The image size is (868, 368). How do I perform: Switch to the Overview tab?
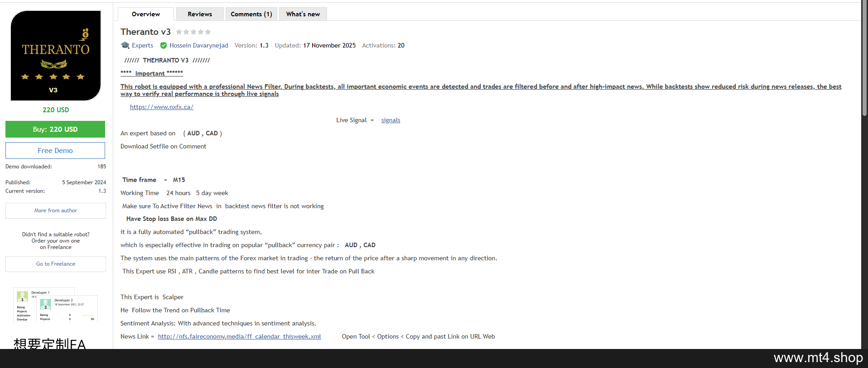146,14
